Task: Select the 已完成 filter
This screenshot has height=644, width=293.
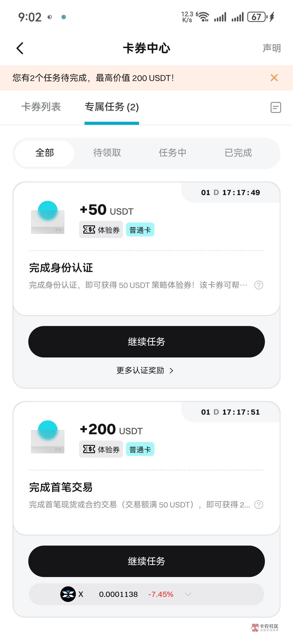Action: click(238, 153)
